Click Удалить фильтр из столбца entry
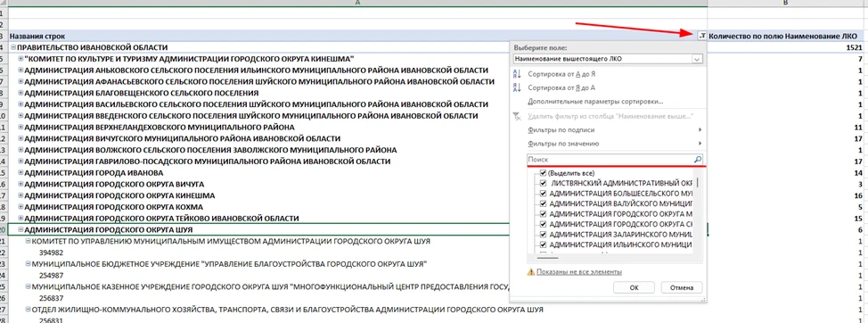This screenshot has width=868, height=323. [x=610, y=116]
